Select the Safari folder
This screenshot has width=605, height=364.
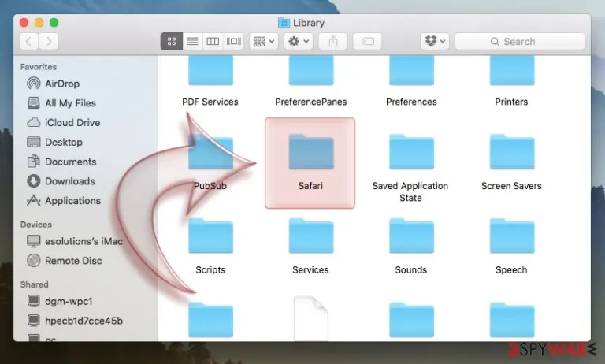click(x=310, y=163)
